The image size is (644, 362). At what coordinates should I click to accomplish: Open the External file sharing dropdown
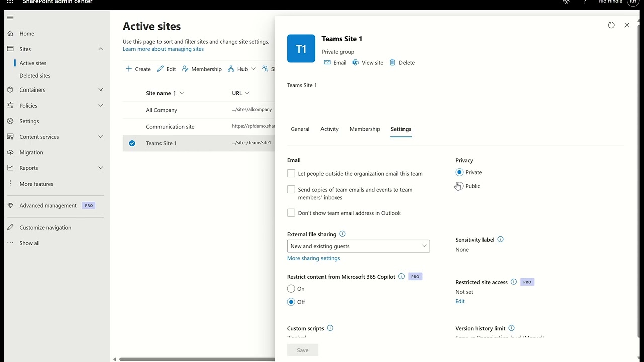[x=358, y=246]
